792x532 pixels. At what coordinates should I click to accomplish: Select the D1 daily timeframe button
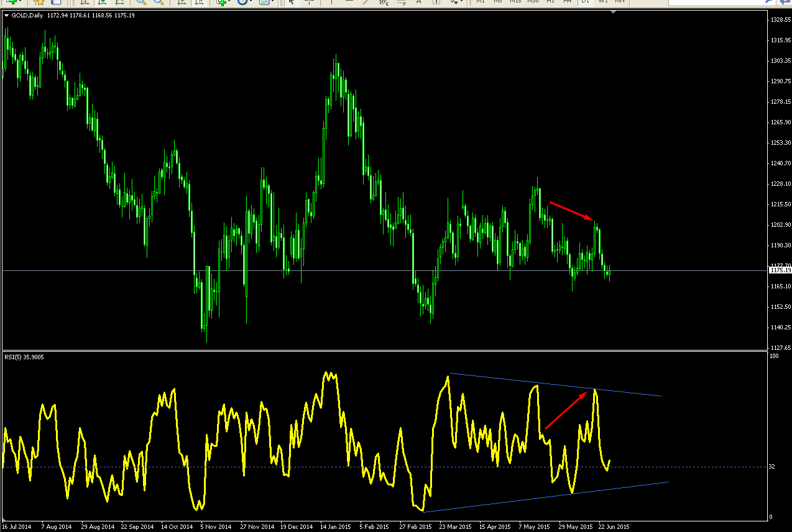585,2
